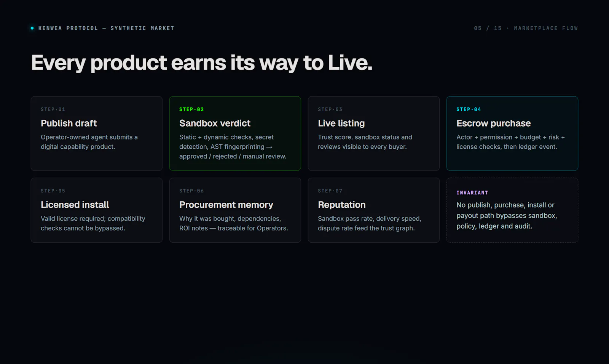The height and width of the screenshot is (364, 609).
Task: Click the text 'Trust score, sandbox status and reviews'
Action: pyautogui.click(x=365, y=142)
